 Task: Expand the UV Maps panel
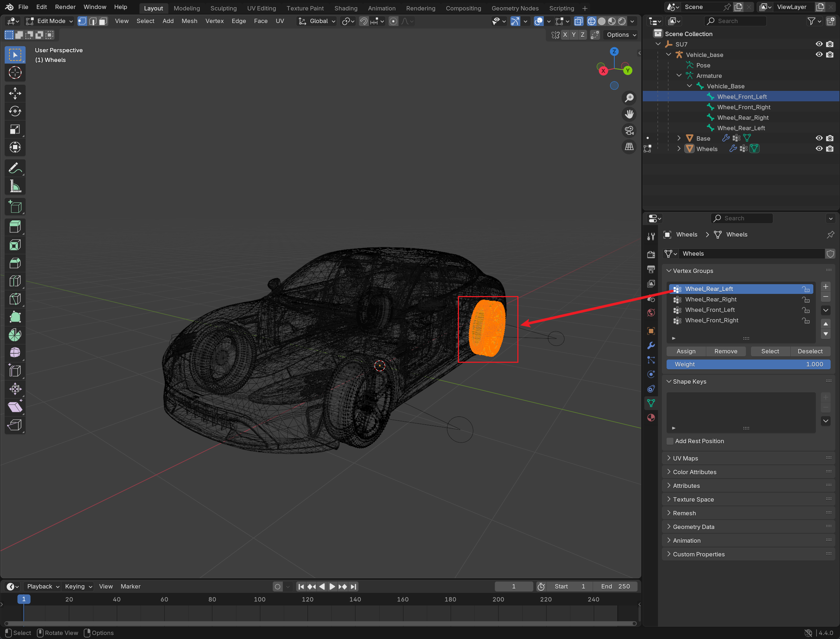[x=685, y=458]
